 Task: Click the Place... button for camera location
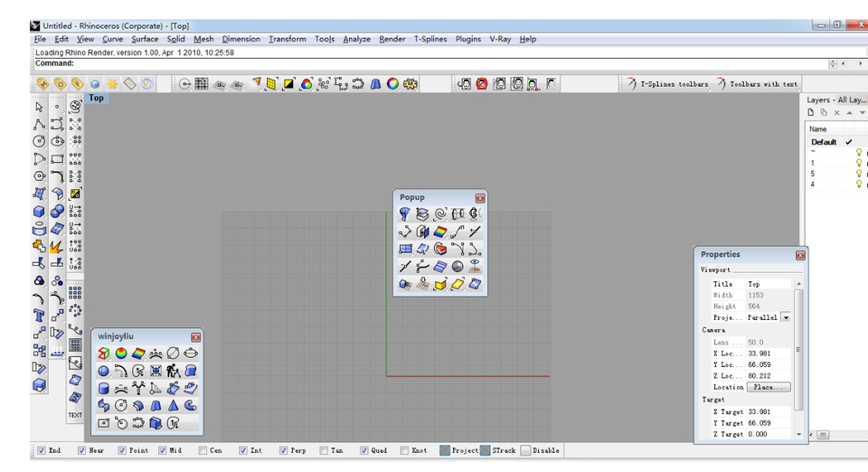point(768,387)
